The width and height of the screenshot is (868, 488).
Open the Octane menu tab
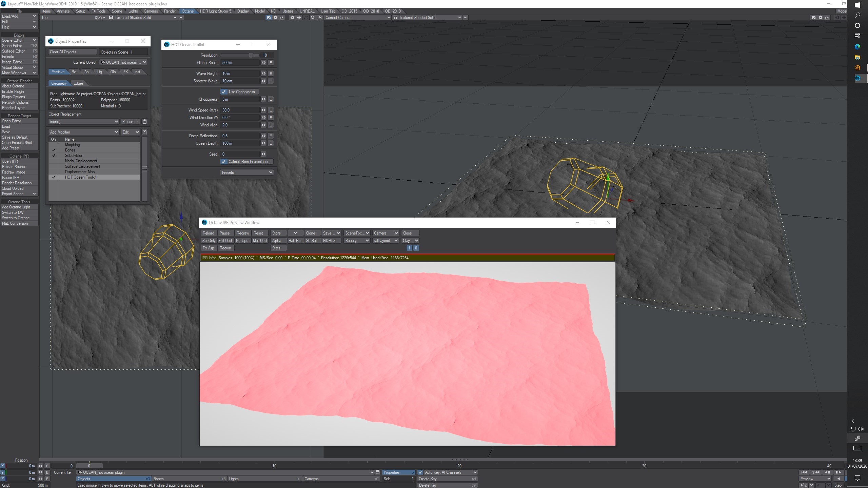pos(188,11)
